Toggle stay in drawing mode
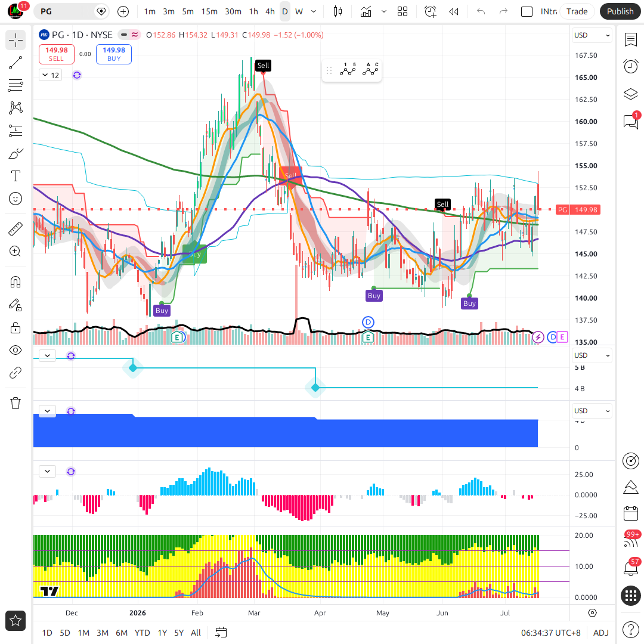This screenshot has width=644, height=644. click(x=16, y=305)
